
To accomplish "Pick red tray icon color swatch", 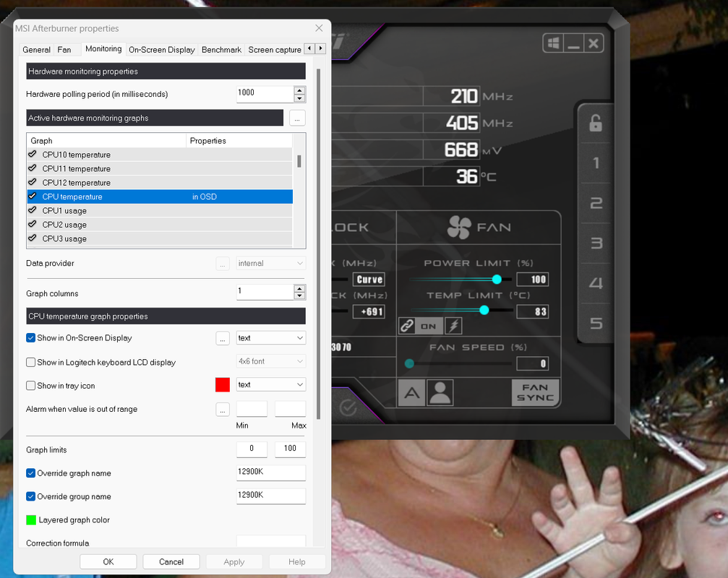I will pos(223,385).
